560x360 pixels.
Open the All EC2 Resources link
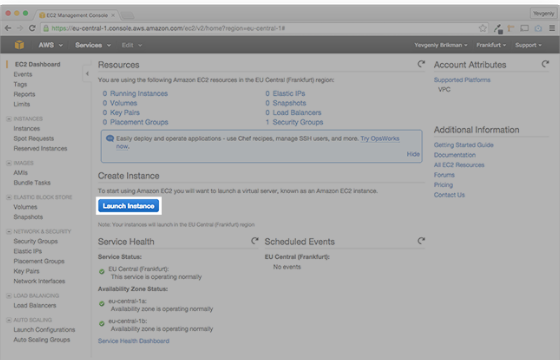click(x=459, y=165)
